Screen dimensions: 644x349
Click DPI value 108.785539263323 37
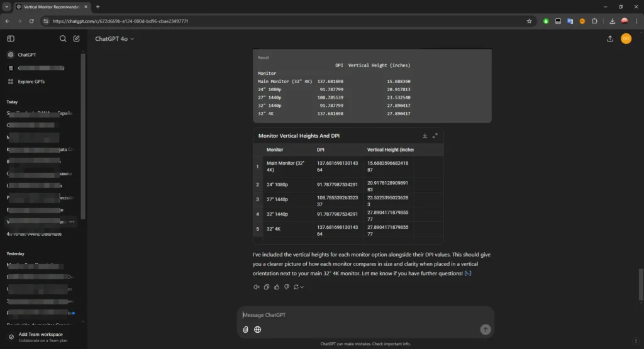pyautogui.click(x=337, y=201)
